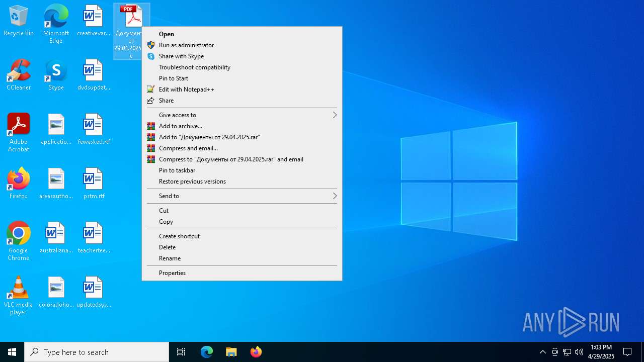Select the Skype desktop shortcut
Image resolution: width=644 pixels, height=362 pixels.
pos(56,75)
